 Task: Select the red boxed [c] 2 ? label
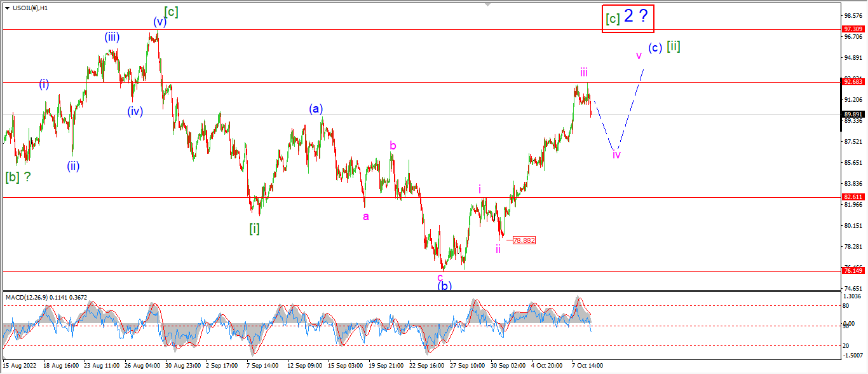628,18
